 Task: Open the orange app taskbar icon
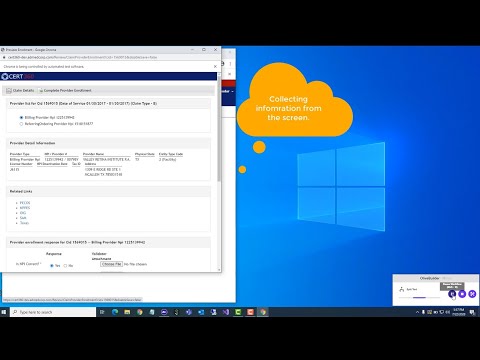click(x=250, y=312)
